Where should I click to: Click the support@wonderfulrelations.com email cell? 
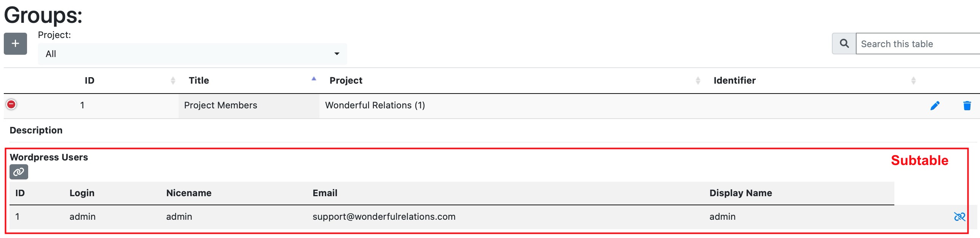[384, 217]
